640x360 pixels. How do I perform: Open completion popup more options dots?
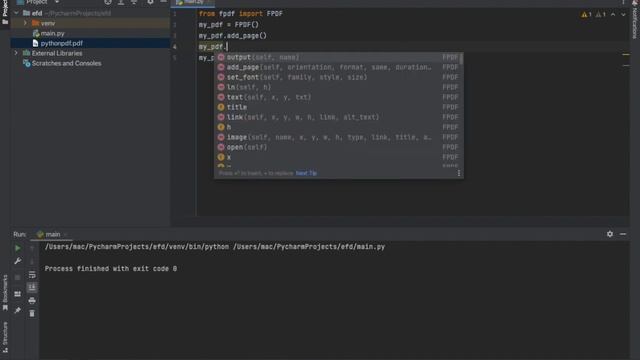click(x=459, y=173)
